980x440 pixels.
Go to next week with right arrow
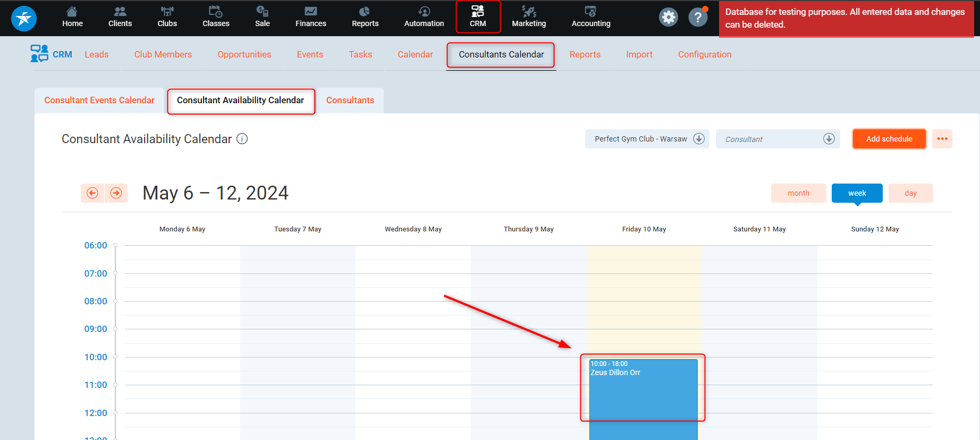click(116, 193)
